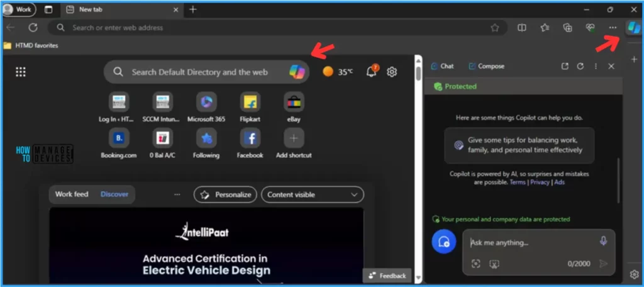This screenshot has width=644, height=287.
Task: Switch to the Copilot Chat tab
Action: tap(442, 66)
